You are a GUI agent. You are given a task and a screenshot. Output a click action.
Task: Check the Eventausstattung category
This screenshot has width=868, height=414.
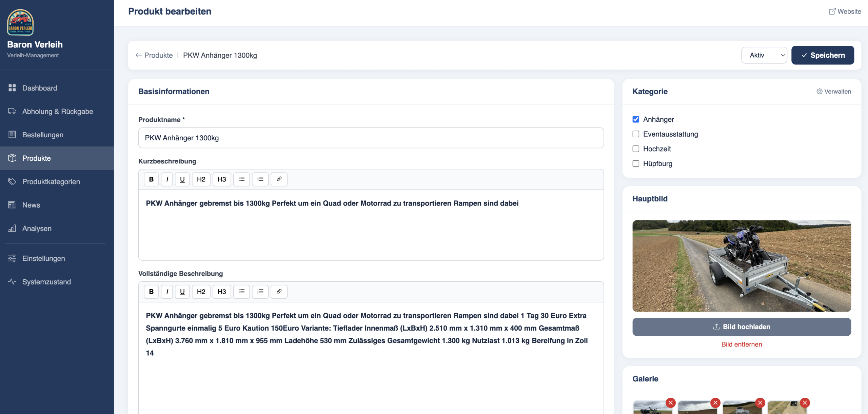pyautogui.click(x=636, y=134)
